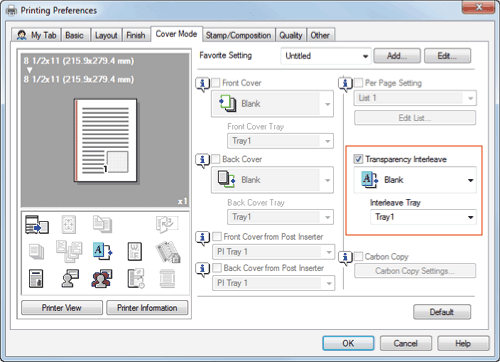Switch to the My Tab tab
500x362 pixels.
(36, 35)
